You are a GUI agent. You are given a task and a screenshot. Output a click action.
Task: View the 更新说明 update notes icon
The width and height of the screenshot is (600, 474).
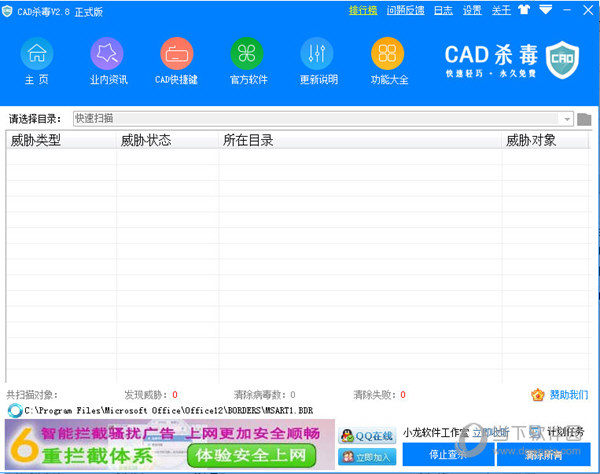coord(317,54)
